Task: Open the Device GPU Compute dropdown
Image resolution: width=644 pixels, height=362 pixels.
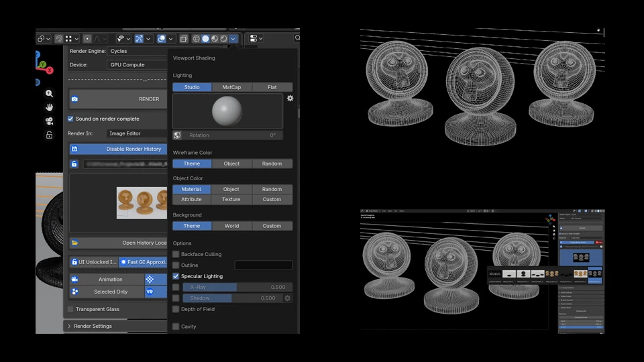Action: 137,65
